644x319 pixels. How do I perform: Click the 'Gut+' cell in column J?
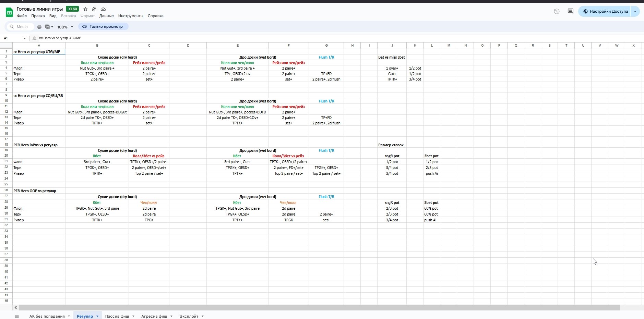tap(392, 74)
